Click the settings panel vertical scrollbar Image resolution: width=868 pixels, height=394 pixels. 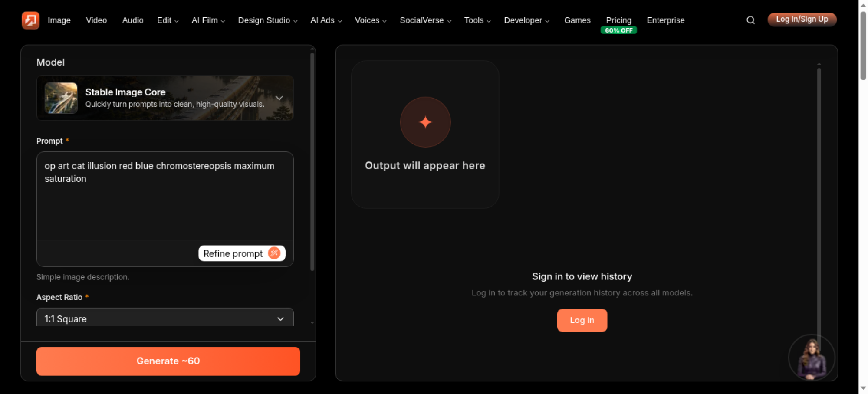tap(312, 161)
